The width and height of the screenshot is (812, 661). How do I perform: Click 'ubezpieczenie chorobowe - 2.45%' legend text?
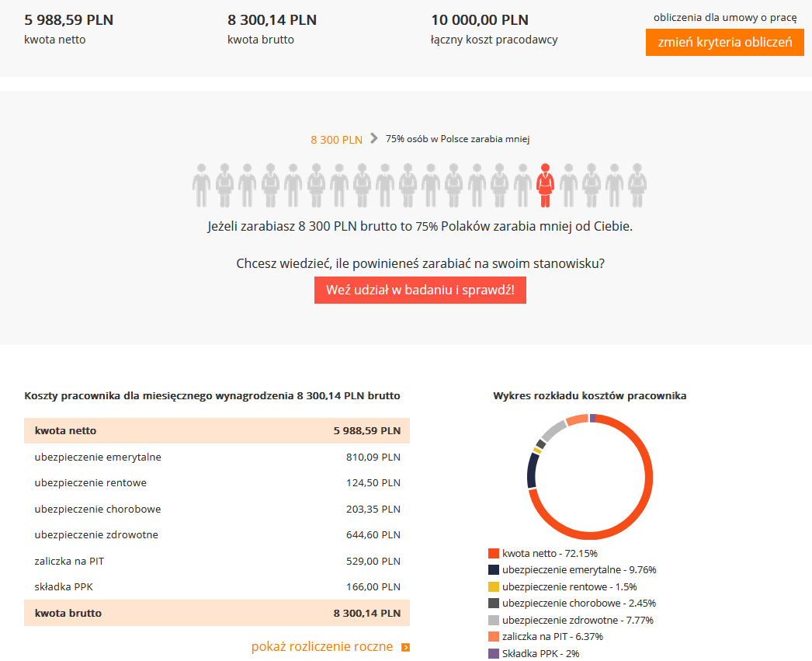579,604
